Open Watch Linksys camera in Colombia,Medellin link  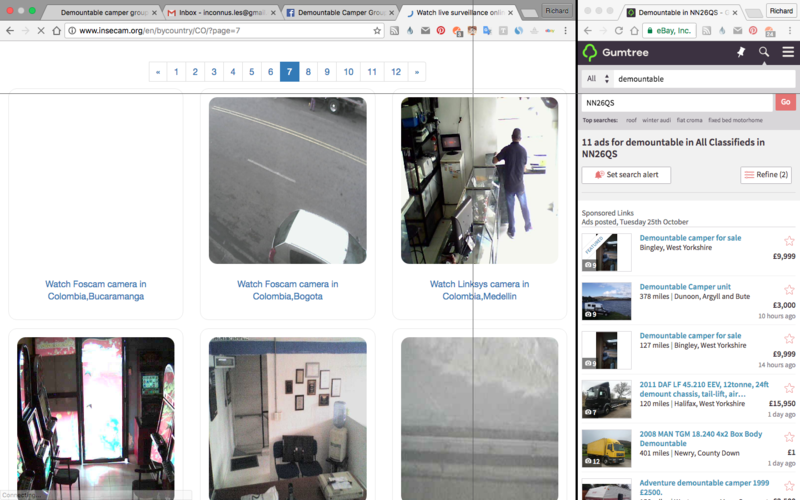[480, 290]
